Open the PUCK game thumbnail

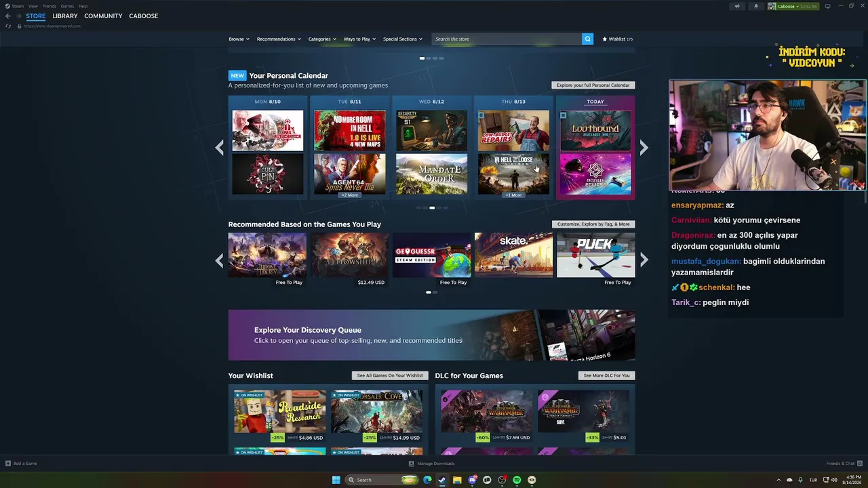[596, 255]
